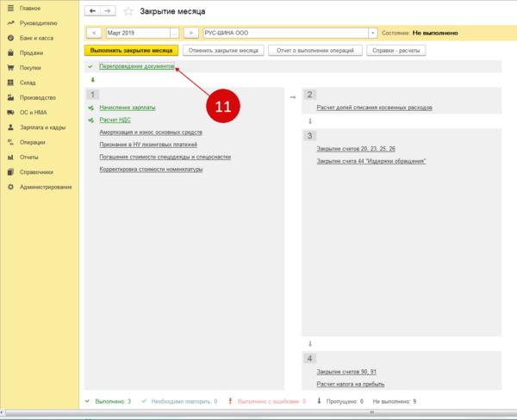Screen dimensions: 517x420
Task: Open Администрирование in the sidebar
Action: [46, 187]
